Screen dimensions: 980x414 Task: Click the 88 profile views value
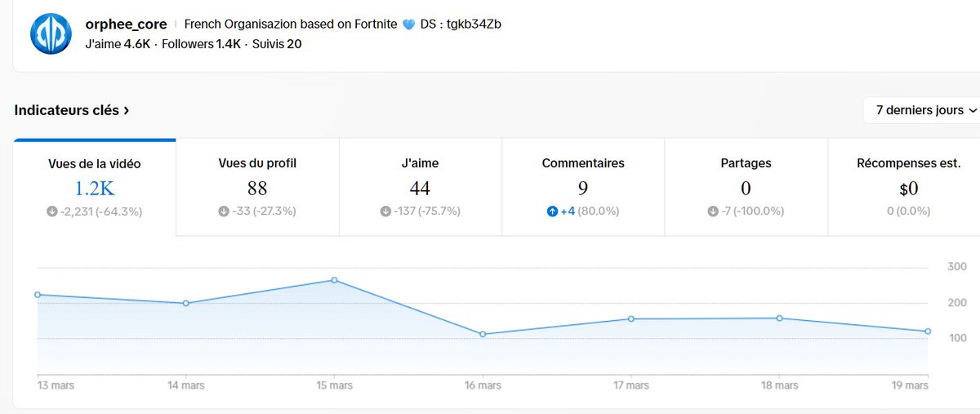[257, 189]
